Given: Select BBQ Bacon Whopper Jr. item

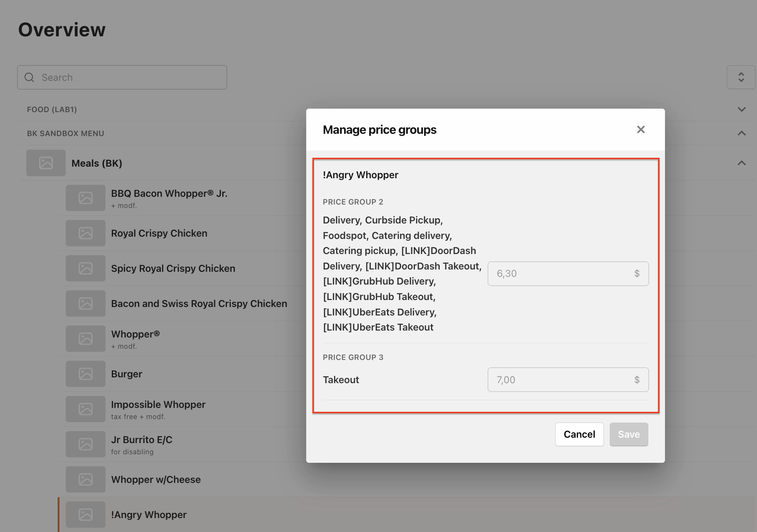Looking at the screenshot, I should [169, 194].
